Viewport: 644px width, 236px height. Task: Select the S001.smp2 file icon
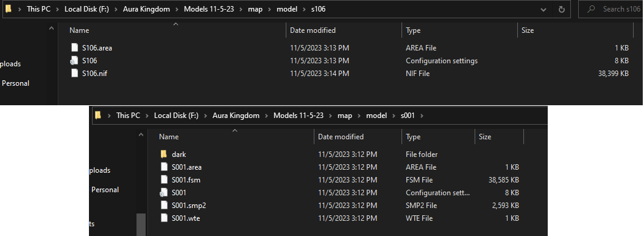pos(165,205)
